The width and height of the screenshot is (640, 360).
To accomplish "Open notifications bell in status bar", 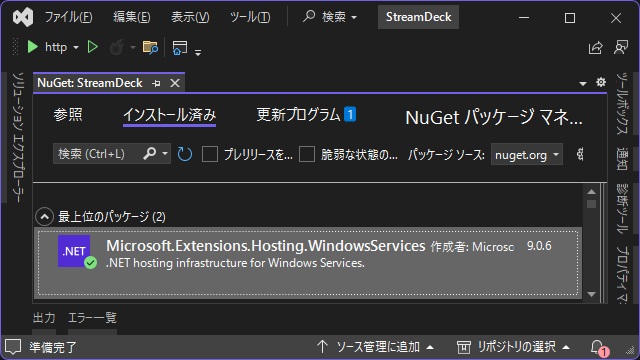I will [x=597, y=347].
